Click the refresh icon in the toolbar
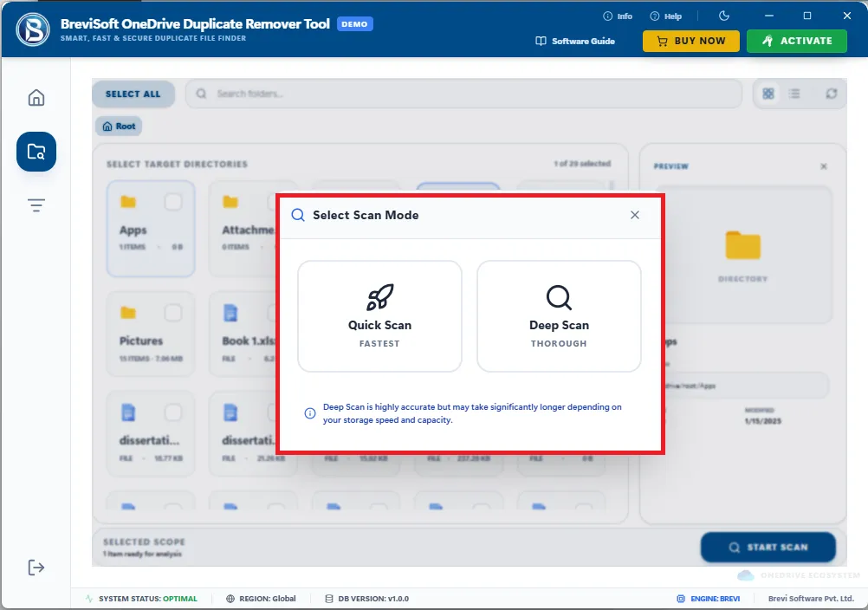This screenshot has height=610, width=868. coord(832,94)
